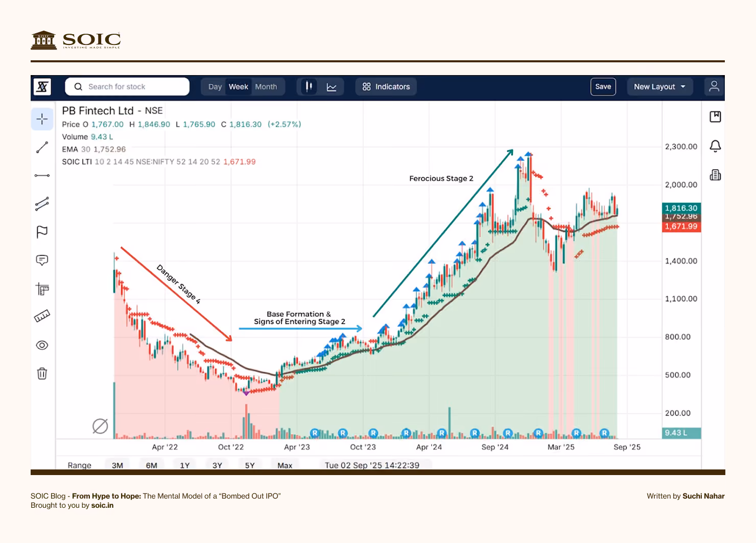The height and width of the screenshot is (543, 756).
Task: Delete drawings with the trash icon
Action: click(42, 373)
